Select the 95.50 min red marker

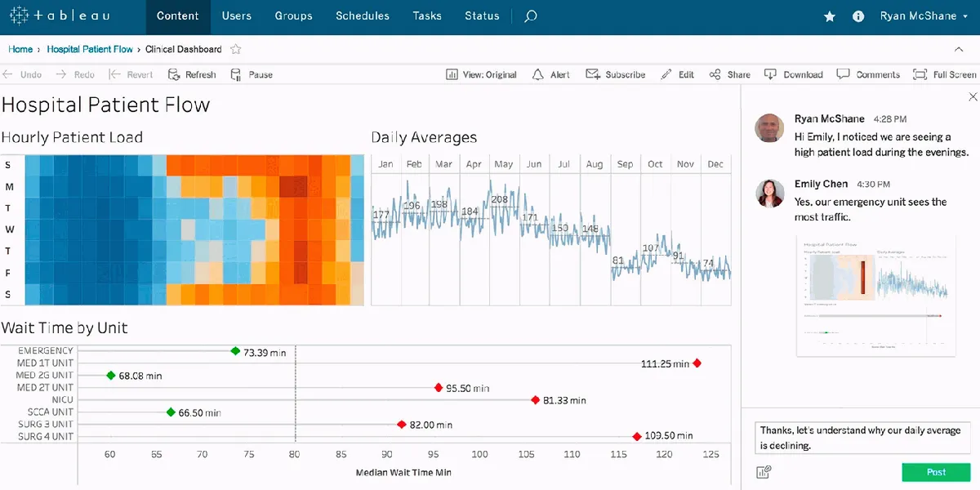coord(439,388)
